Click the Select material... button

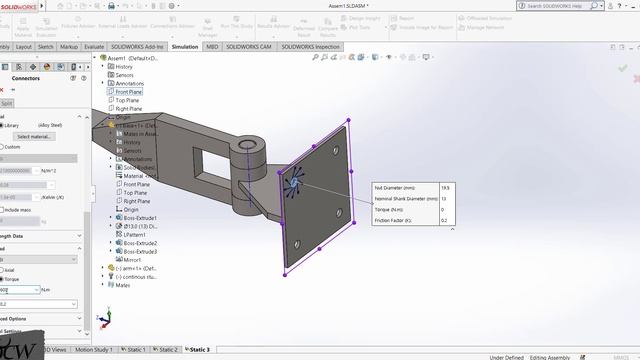(x=34, y=137)
